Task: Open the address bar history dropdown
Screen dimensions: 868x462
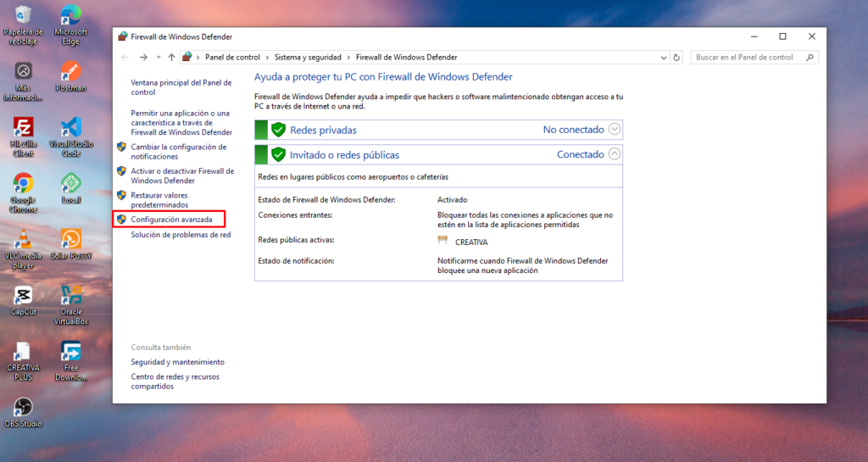Action: (664, 58)
